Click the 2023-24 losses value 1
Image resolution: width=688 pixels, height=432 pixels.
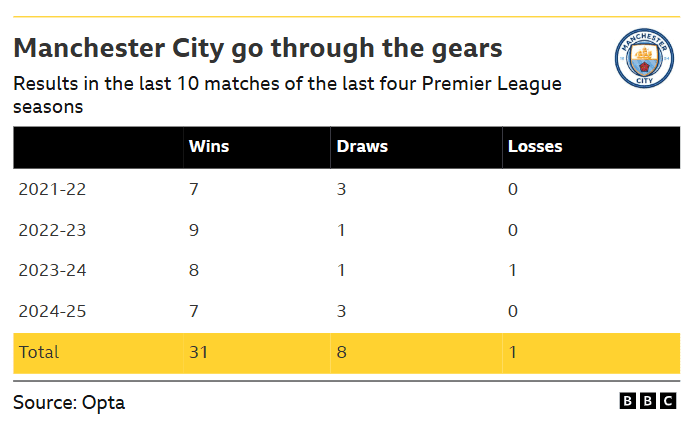coord(513,270)
